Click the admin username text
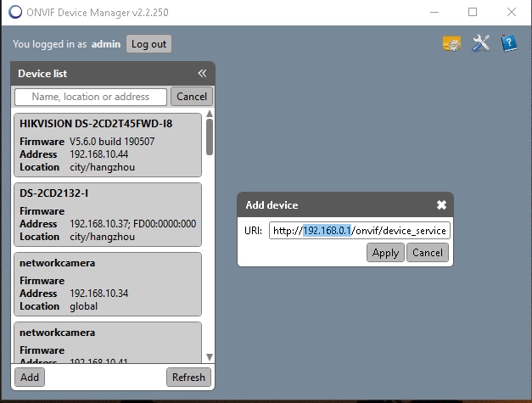This screenshot has height=403, width=532. click(106, 44)
